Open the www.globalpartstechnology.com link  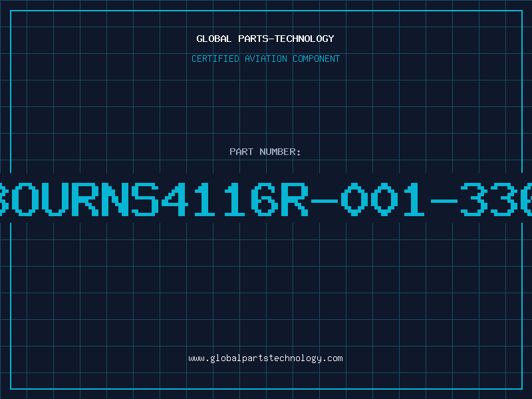tap(265, 358)
